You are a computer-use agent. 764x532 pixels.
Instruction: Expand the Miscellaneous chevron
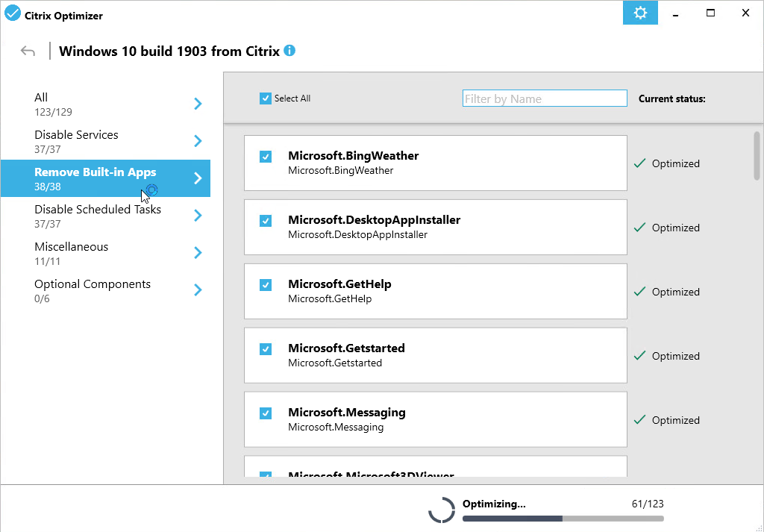click(x=198, y=253)
